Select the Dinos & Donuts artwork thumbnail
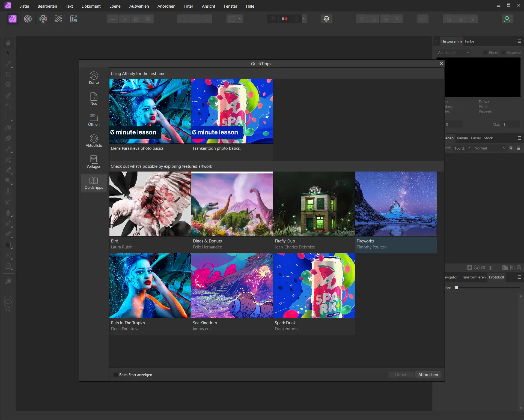The width and height of the screenshot is (524, 420). [232, 204]
